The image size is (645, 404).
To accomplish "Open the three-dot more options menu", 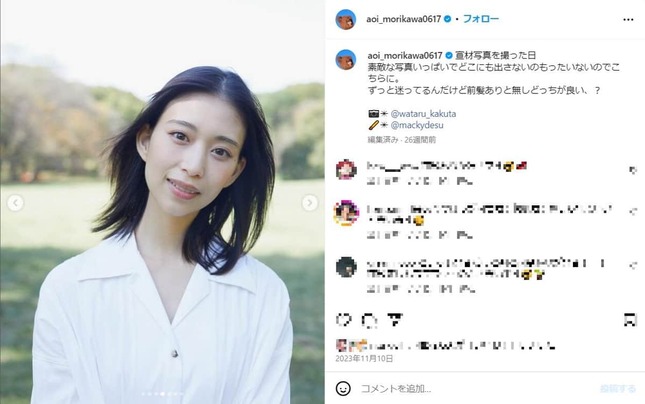I will pos(628,19).
